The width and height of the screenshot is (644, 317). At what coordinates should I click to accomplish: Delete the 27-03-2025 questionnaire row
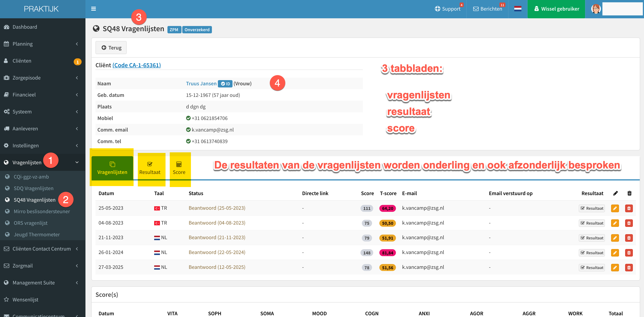pyautogui.click(x=629, y=268)
